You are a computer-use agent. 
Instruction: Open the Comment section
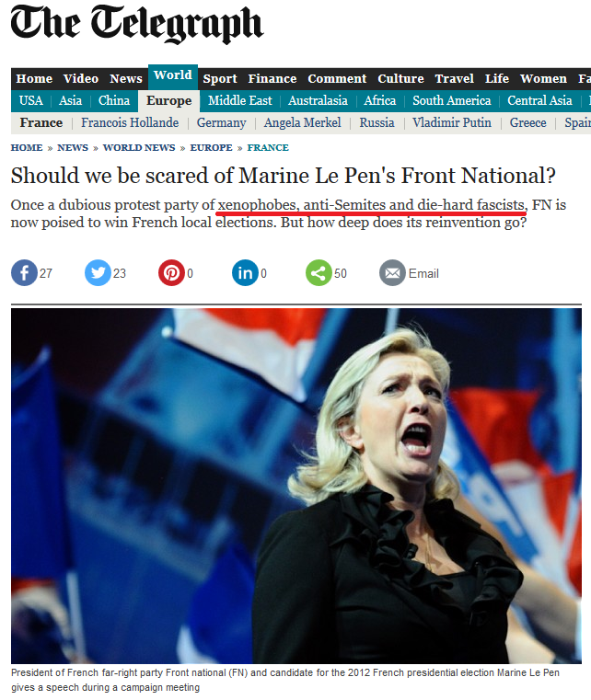tap(337, 78)
